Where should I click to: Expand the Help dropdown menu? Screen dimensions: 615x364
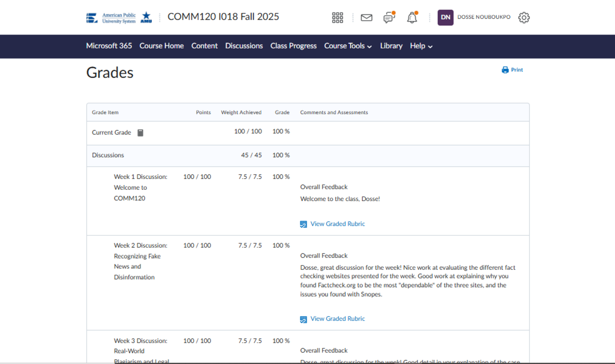pyautogui.click(x=421, y=46)
